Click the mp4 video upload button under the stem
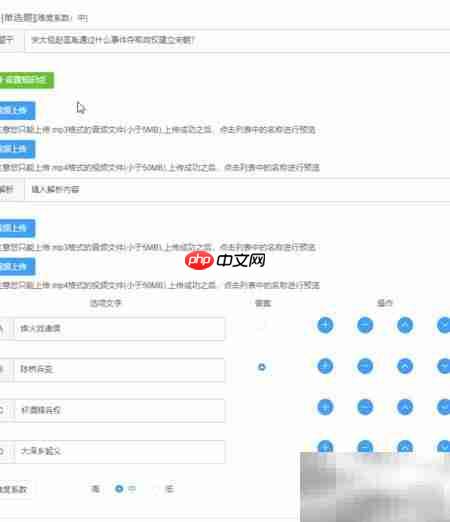 pyautogui.click(x=17, y=149)
